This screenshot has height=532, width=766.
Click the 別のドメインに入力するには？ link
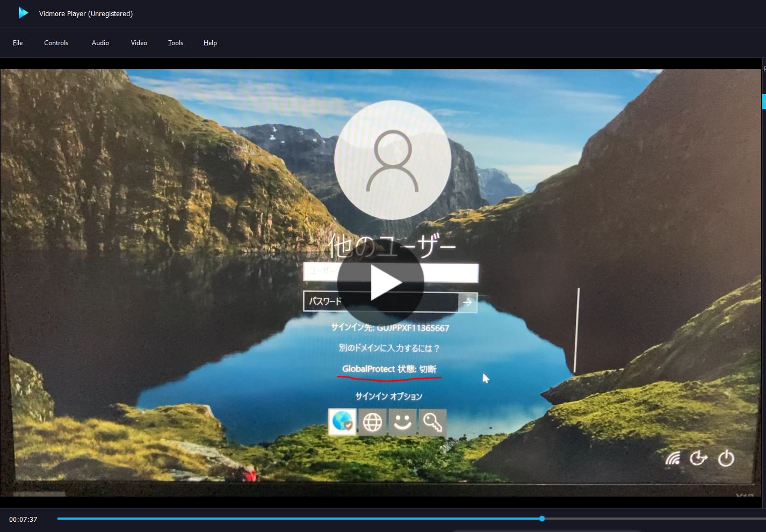[x=389, y=348]
